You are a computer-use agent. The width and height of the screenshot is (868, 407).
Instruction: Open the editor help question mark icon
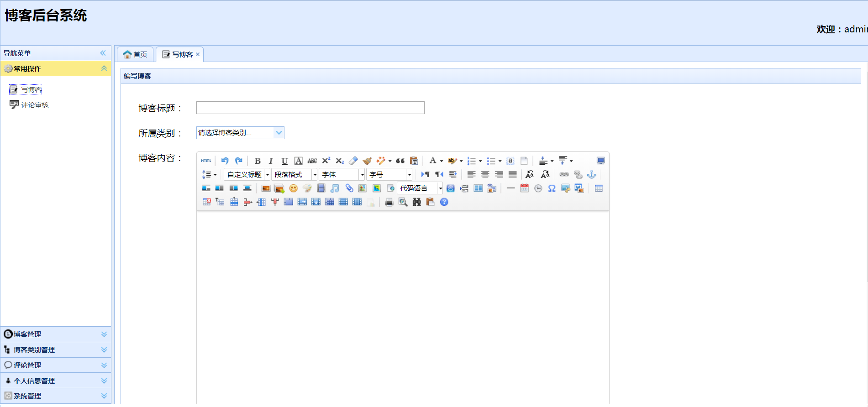tap(444, 202)
